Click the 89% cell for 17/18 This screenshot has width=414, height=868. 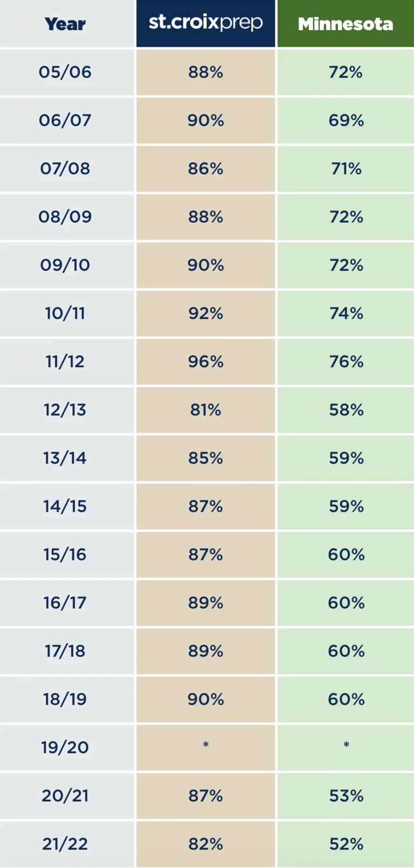[205, 651]
